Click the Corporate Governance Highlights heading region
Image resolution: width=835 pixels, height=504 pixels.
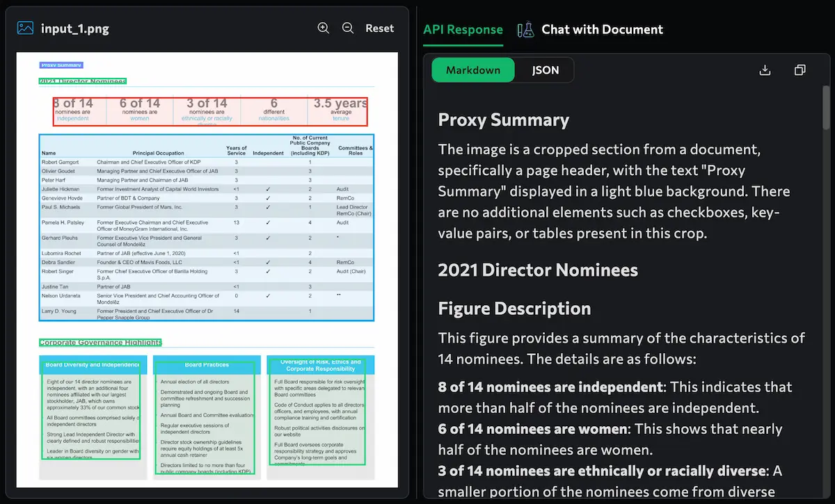click(x=100, y=342)
